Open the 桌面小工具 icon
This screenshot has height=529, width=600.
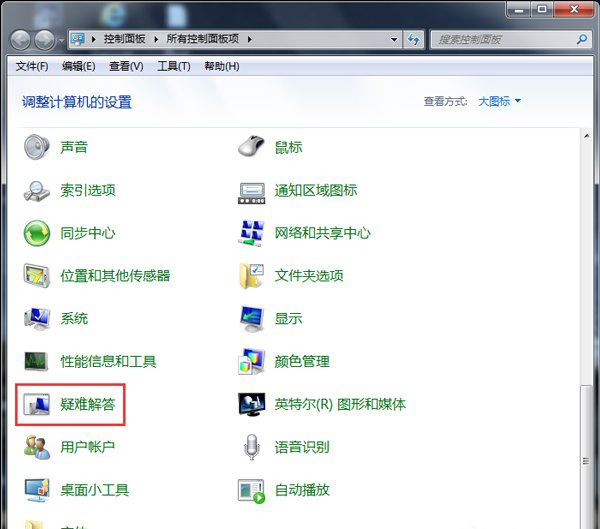tap(37, 490)
